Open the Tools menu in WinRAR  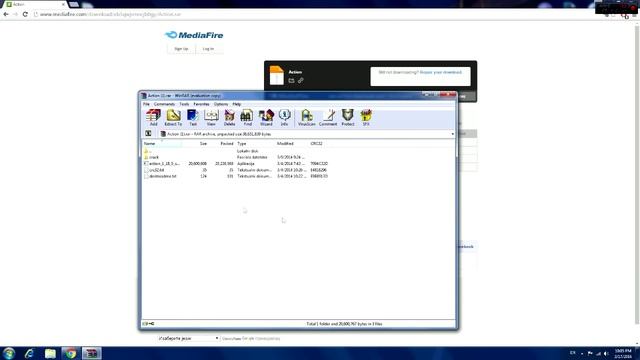pyautogui.click(x=184, y=104)
